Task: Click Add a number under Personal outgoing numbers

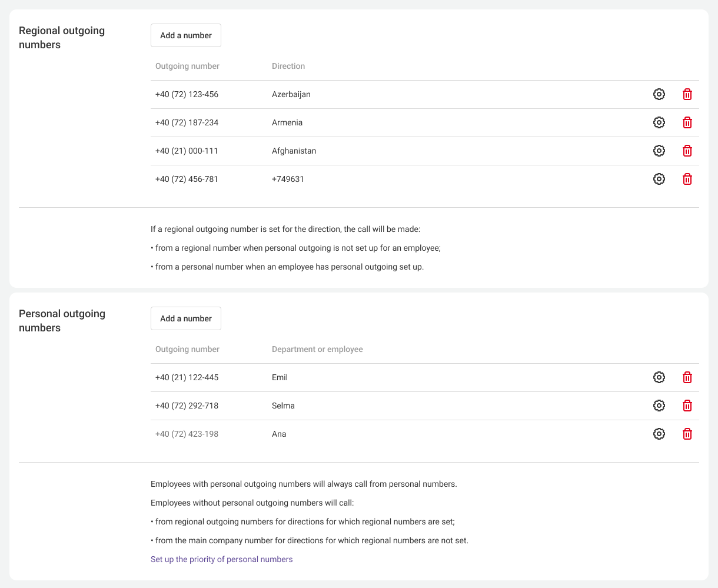Action: pyautogui.click(x=185, y=318)
